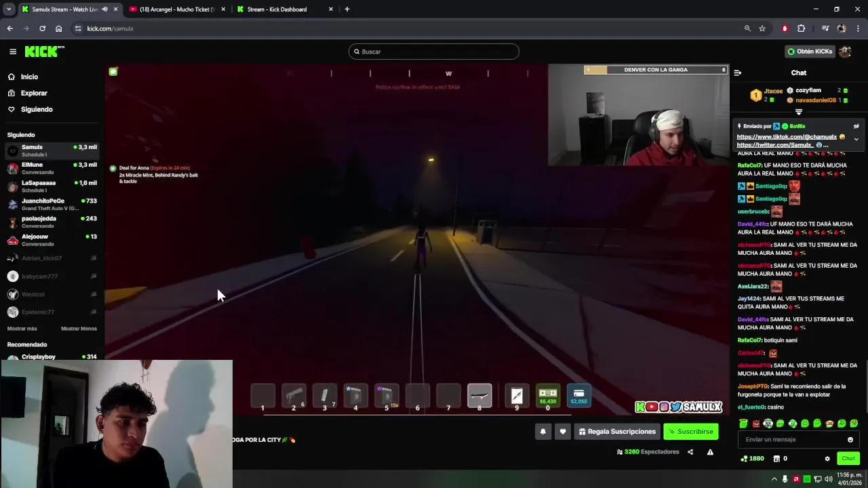Click the browser zoom magnifier icon

747,28
